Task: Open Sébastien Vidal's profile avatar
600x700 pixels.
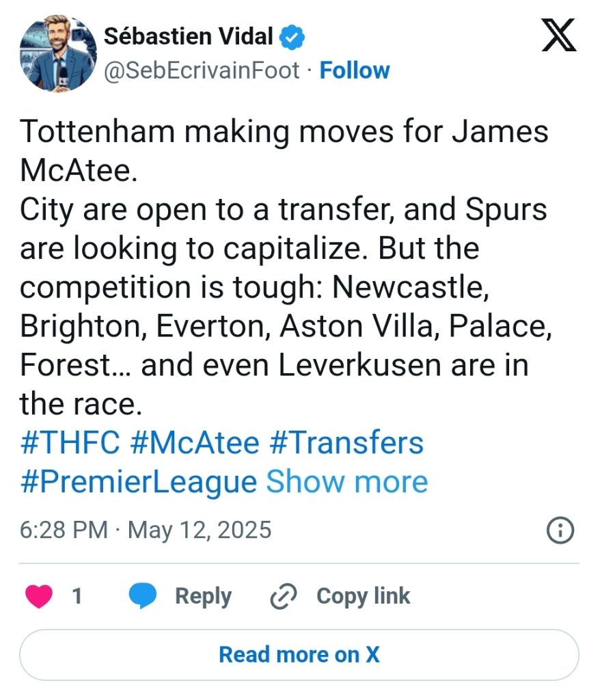Action: point(58,53)
